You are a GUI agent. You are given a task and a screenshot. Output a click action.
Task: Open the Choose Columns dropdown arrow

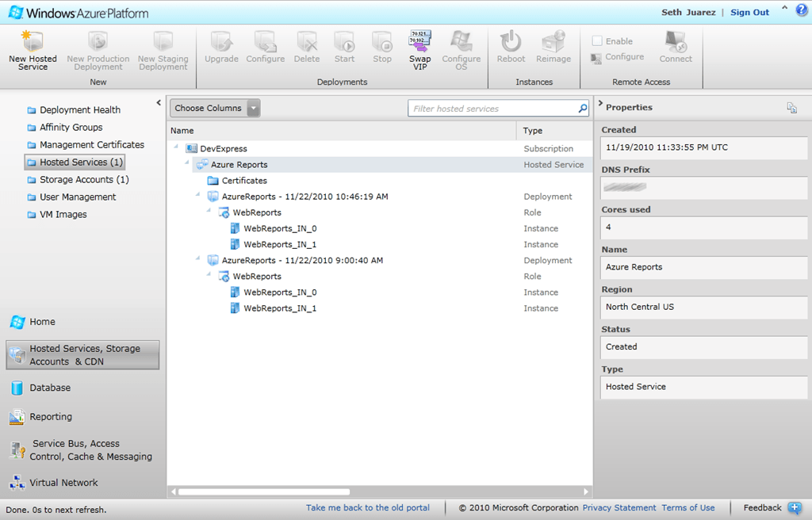[253, 109]
